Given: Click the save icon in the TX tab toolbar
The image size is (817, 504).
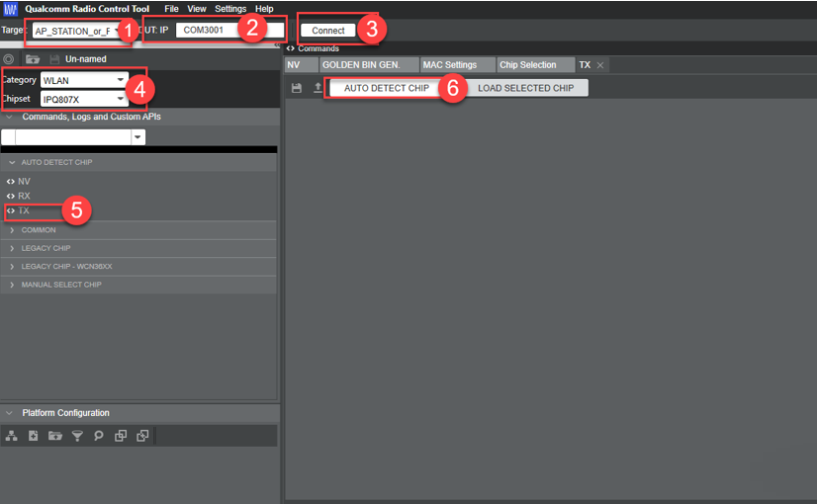Looking at the screenshot, I should point(297,88).
